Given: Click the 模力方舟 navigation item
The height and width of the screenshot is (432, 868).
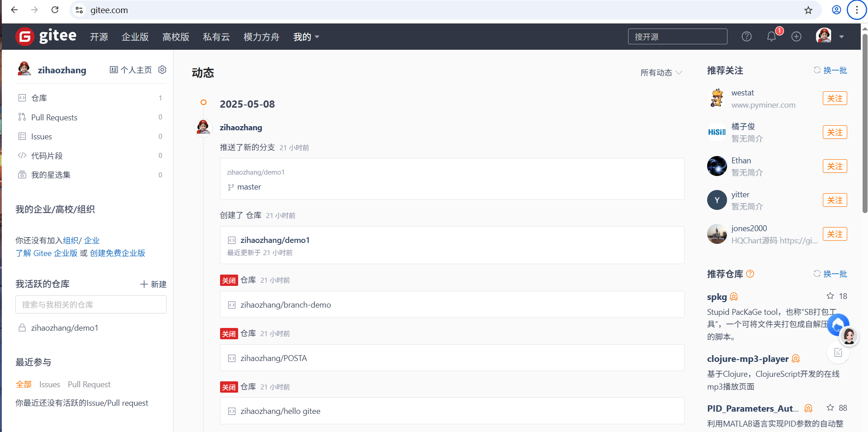Looking at the screenshot, I should click(261, 37).
